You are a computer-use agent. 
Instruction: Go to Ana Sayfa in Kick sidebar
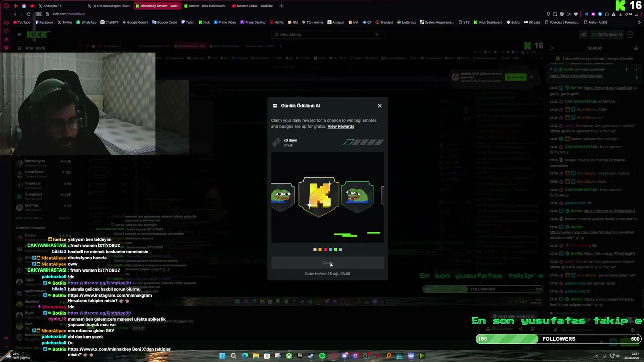click(x=31, y=48)
